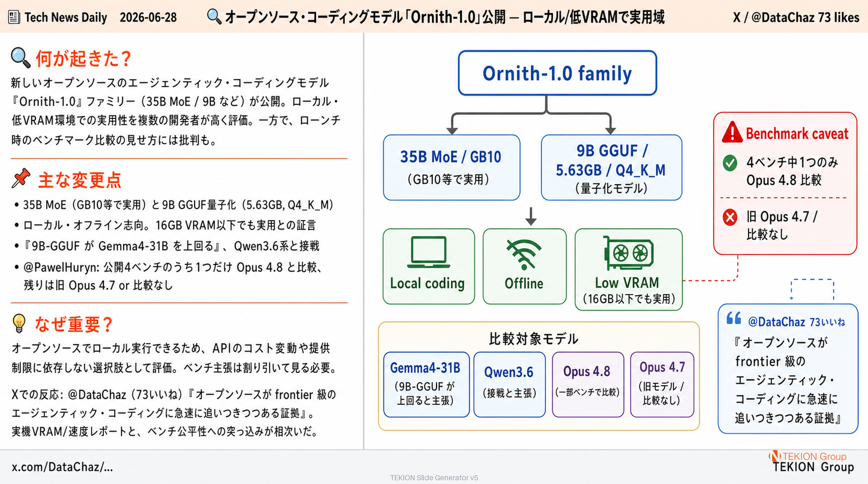
Task: Click 旧 Opus 4.7 / 比較なし text
Action: 782,226
